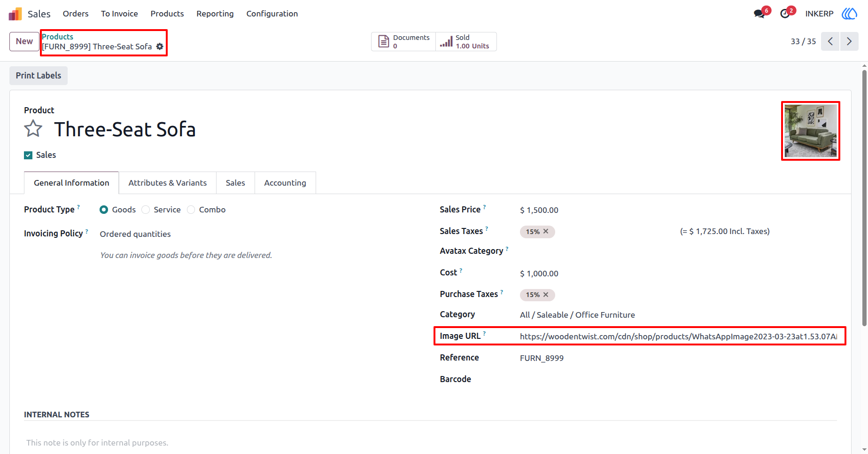Edit the Sales Price value field

point(678,210)
